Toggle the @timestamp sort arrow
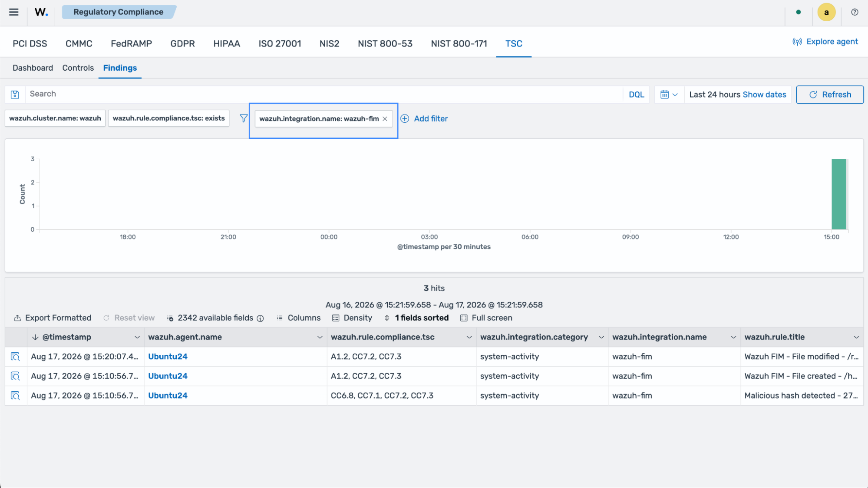Image resolution: width=868 pixels, height=488 pixels. [x=35, y=337]
